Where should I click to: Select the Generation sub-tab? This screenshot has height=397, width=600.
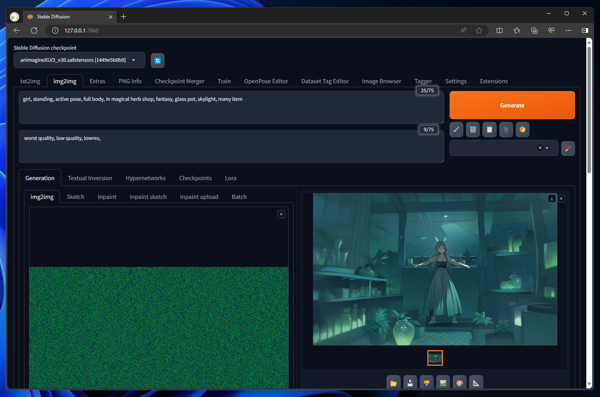pos(40,178)
